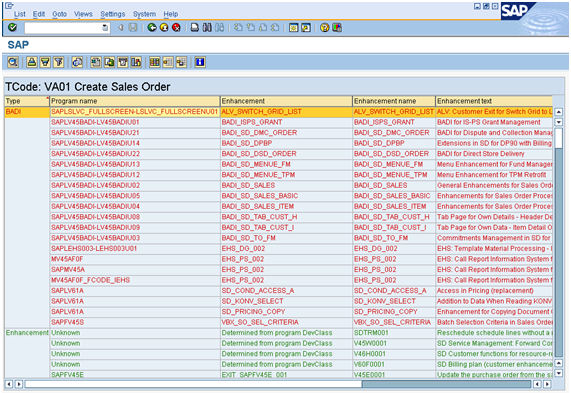
Task: Open the List menu
Action: coord(20,14)
